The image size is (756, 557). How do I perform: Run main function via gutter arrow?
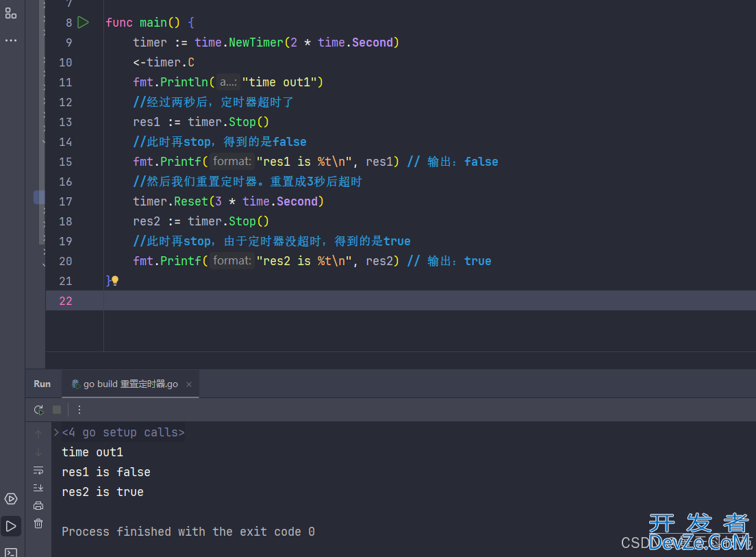pyautogui.click(x=84, y=22)
